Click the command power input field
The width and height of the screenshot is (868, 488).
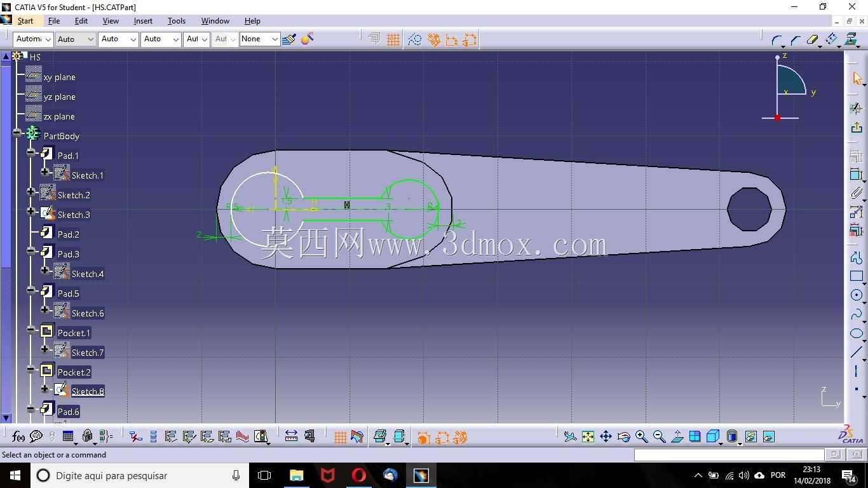(729, 454)
